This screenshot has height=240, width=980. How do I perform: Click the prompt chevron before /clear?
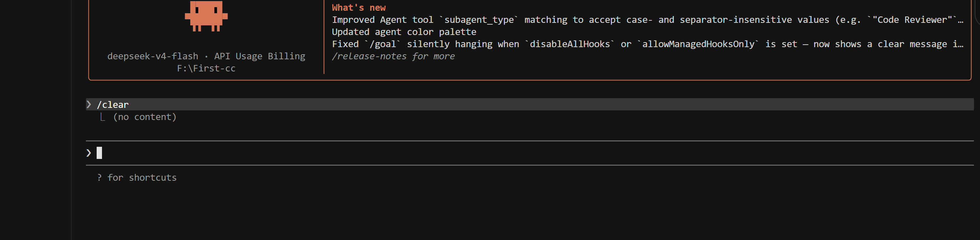(89, 104)
